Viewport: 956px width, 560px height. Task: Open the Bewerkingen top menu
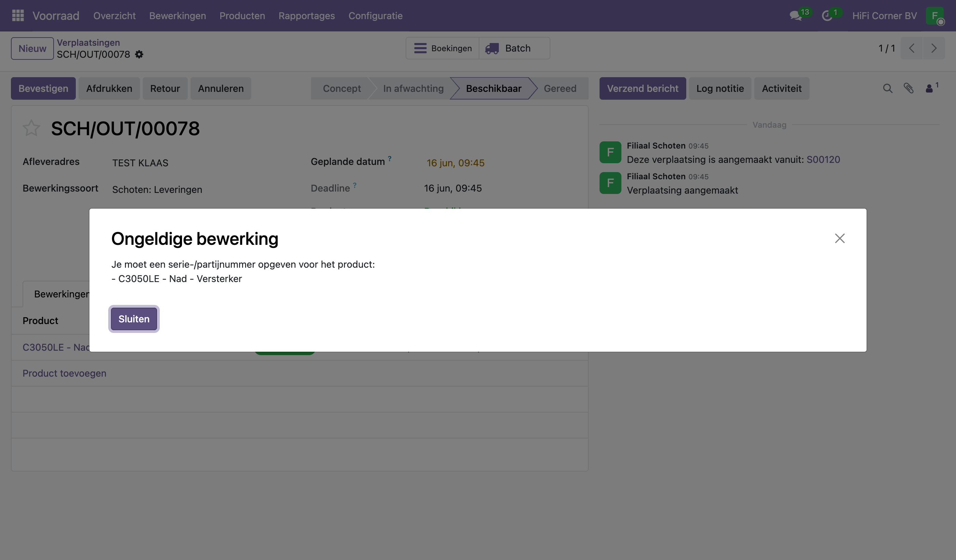pyautogui.click(x=178, y=16)
